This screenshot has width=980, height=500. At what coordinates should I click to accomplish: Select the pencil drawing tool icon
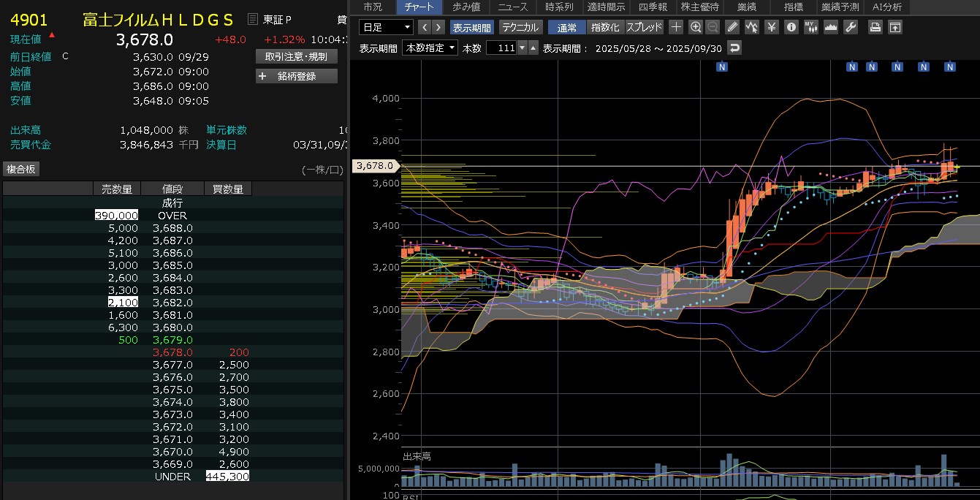[x=733, y=27]
